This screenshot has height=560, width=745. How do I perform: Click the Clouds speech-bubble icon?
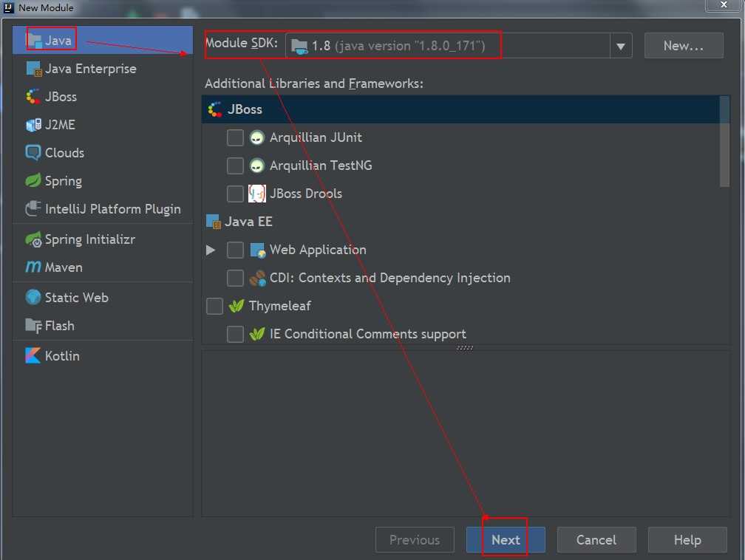33,152
